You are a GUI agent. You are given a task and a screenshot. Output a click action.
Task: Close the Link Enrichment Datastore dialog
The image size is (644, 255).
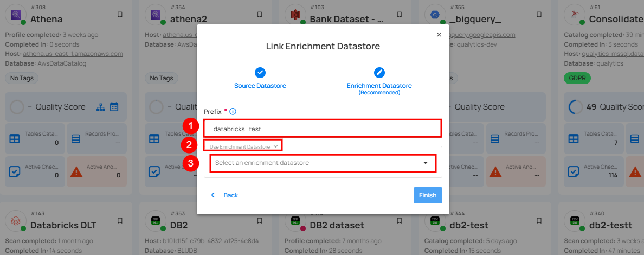[439, 35]
